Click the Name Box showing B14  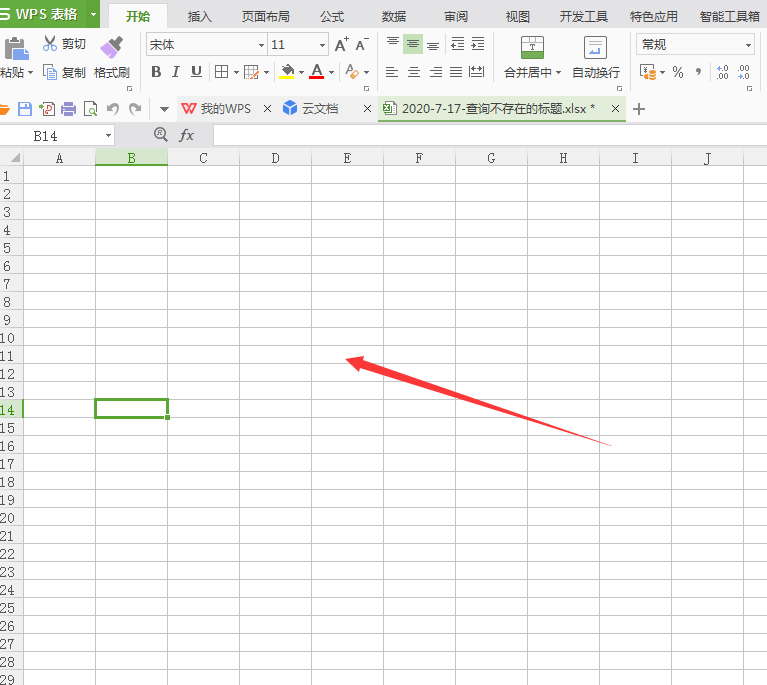(x=58, y=135)
